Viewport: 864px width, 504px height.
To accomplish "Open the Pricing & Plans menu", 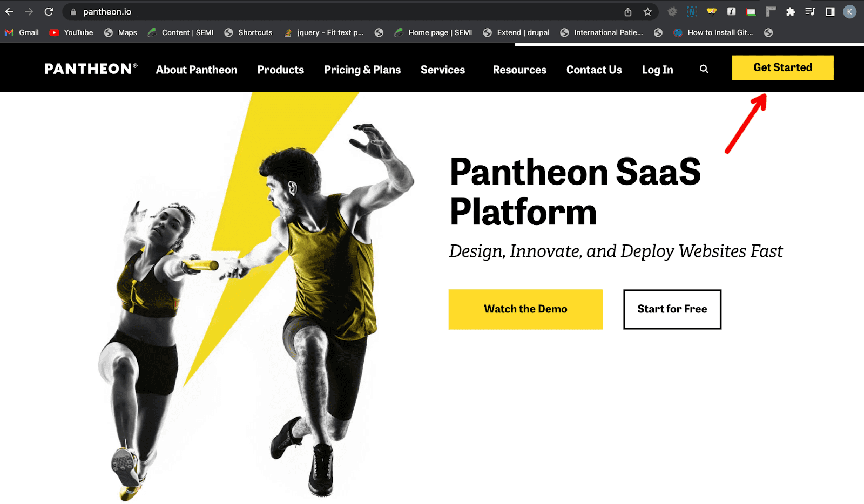I will [362, 70].
